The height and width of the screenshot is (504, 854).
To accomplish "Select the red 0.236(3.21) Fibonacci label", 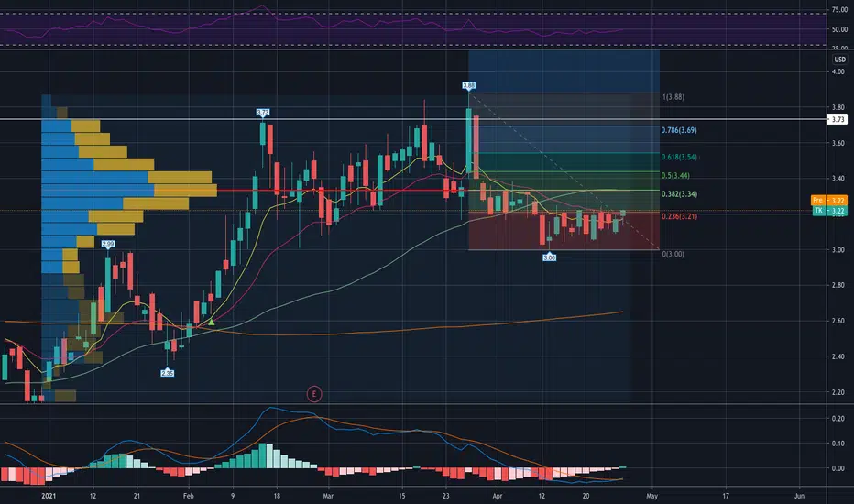I will [x=679, y=216].
